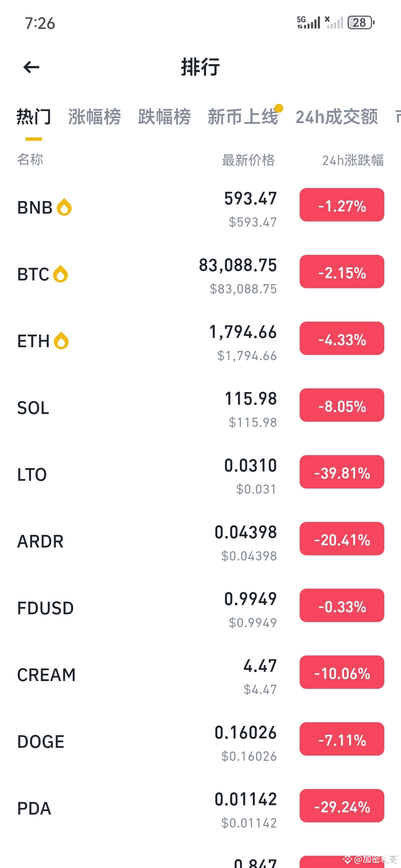Open the 跌幅榜 tab
The image size is (401, 868).
(x=164, y=117)
